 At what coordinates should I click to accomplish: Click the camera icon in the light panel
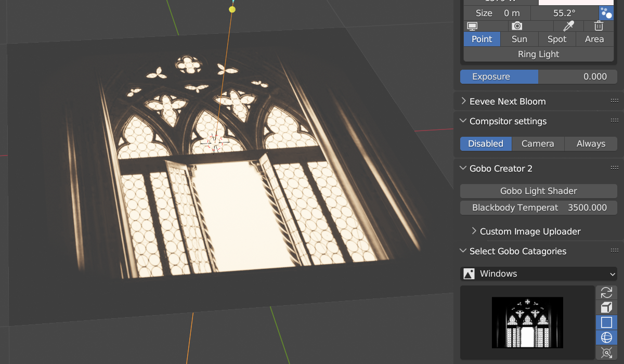517,26
